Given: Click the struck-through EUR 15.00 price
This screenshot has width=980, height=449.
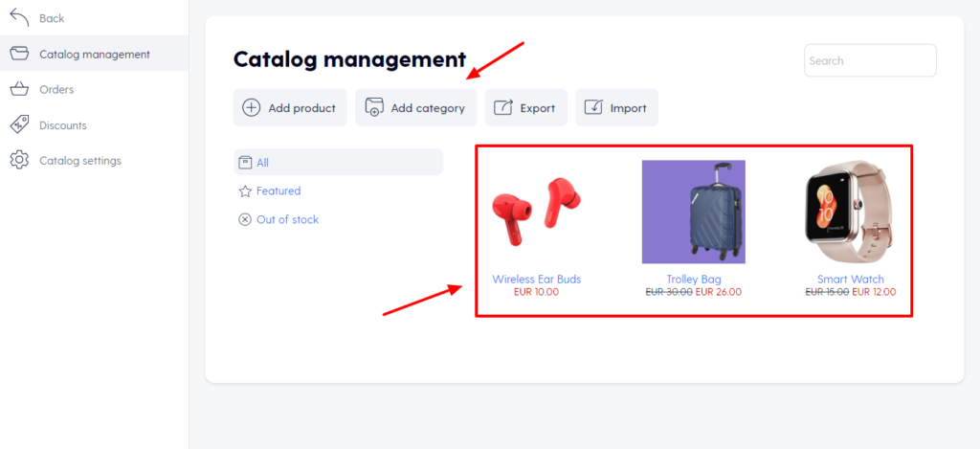Looking at the screenshot, I should pos(827,291).
